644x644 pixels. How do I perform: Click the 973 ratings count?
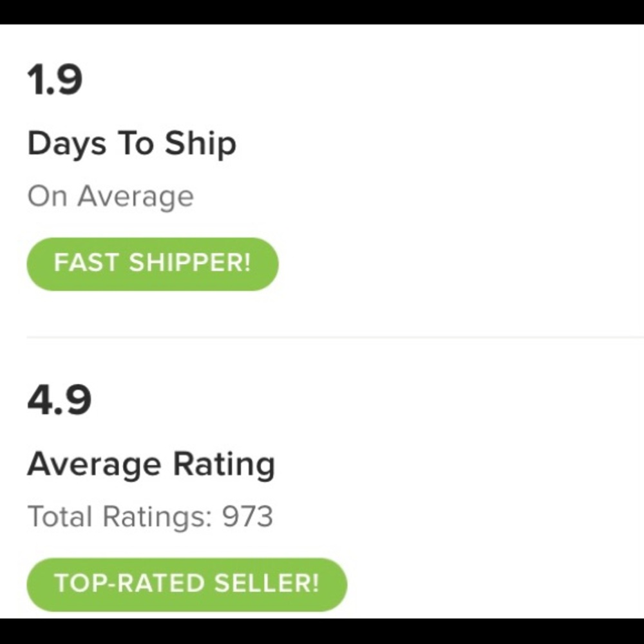247,516
